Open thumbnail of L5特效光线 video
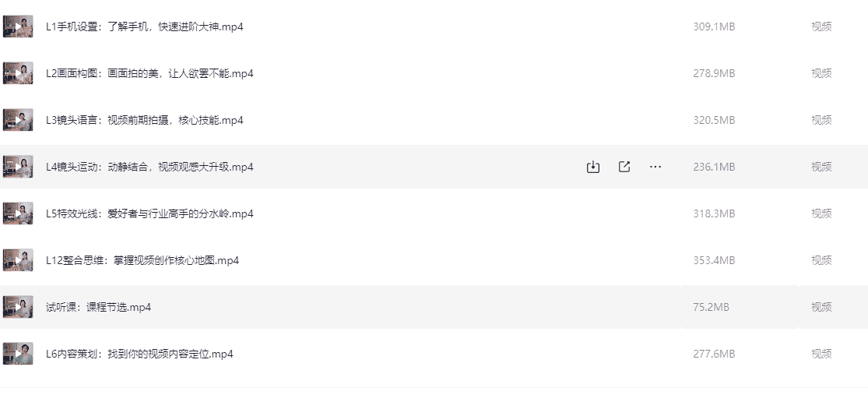 (18, 213)
